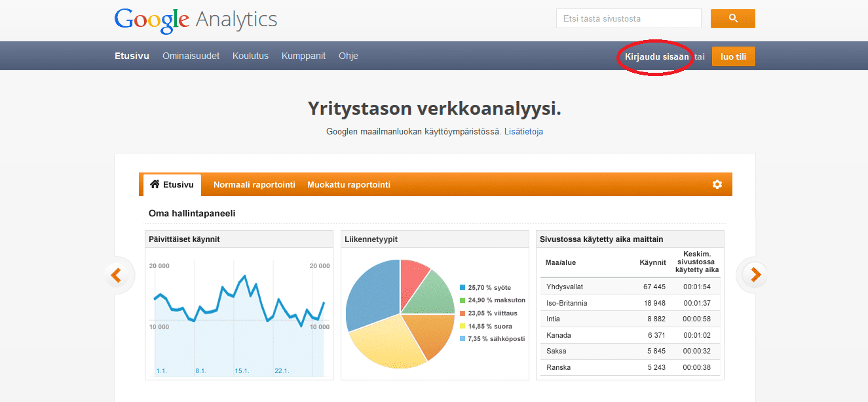Click 'Keskim. sivustossa käytetty aika' column header
The width and height of the screenshot is (868, 402).
point(697,262)
